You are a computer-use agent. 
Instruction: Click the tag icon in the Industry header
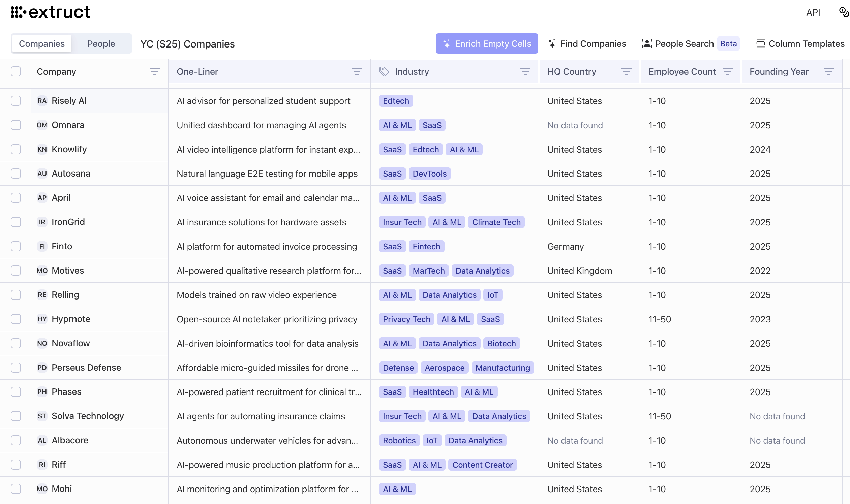click(x=384, y=71)
